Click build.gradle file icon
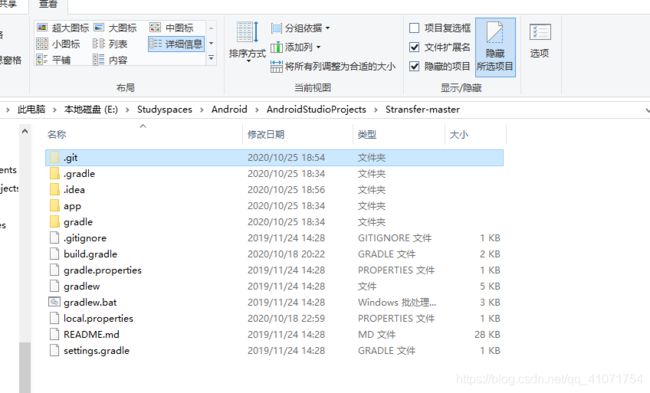 (54, 254)
